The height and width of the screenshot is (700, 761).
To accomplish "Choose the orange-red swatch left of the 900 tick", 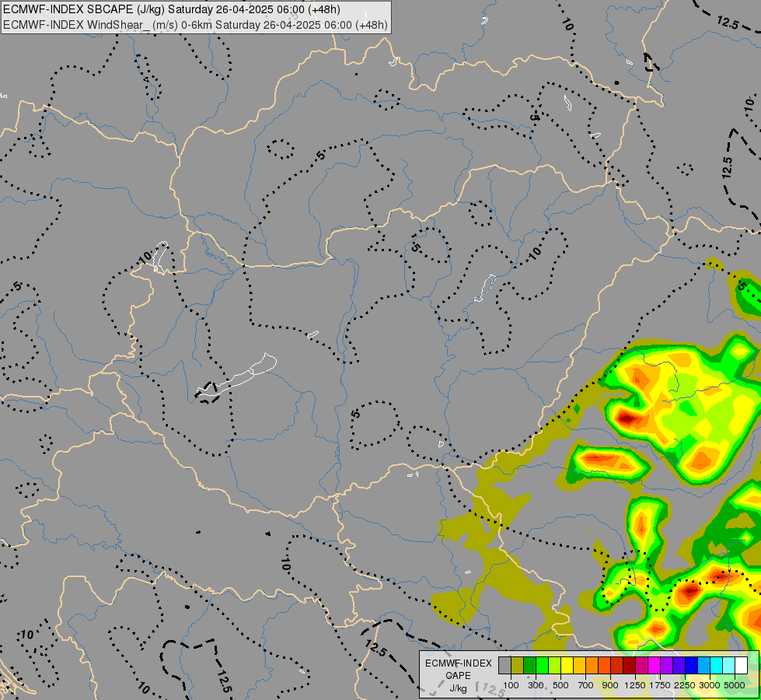I will click(x=604, y=666).
